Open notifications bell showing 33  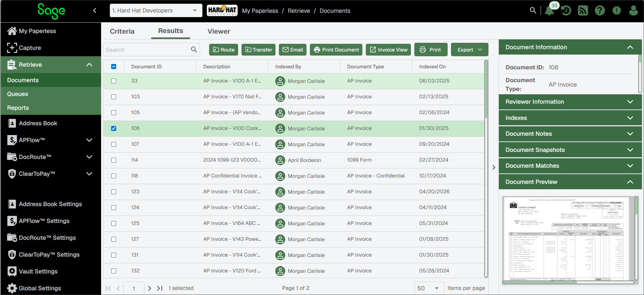pyautogui.click(x=550, y=10)
